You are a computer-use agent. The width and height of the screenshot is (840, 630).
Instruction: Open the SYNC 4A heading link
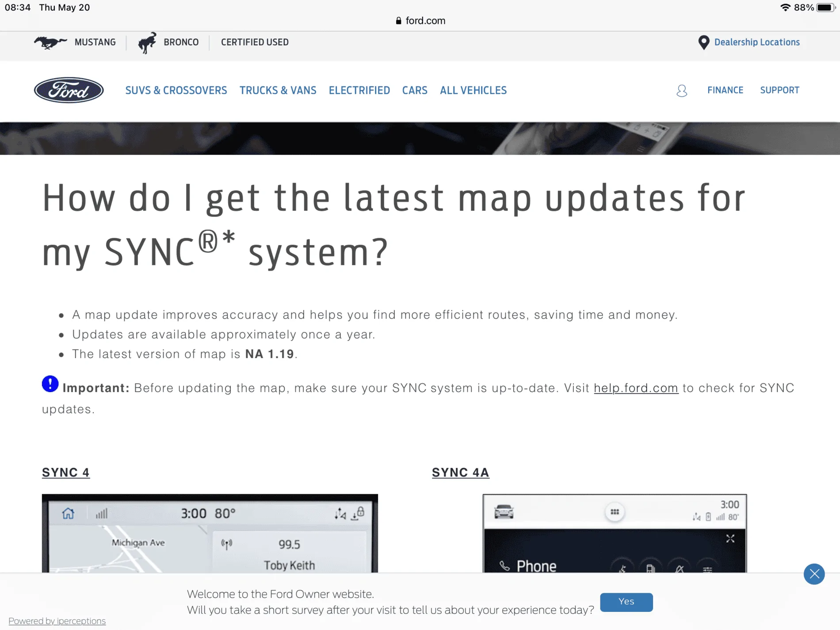point(460,473)
